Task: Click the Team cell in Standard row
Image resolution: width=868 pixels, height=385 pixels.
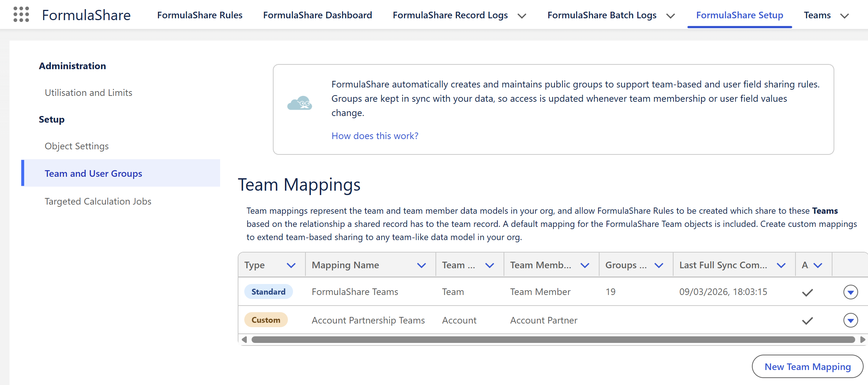Action: tap(453, 292)
